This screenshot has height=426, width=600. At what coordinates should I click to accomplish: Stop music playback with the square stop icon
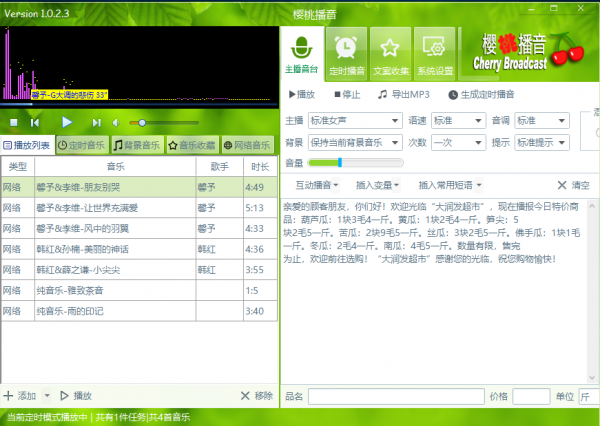tap(13, 122)
